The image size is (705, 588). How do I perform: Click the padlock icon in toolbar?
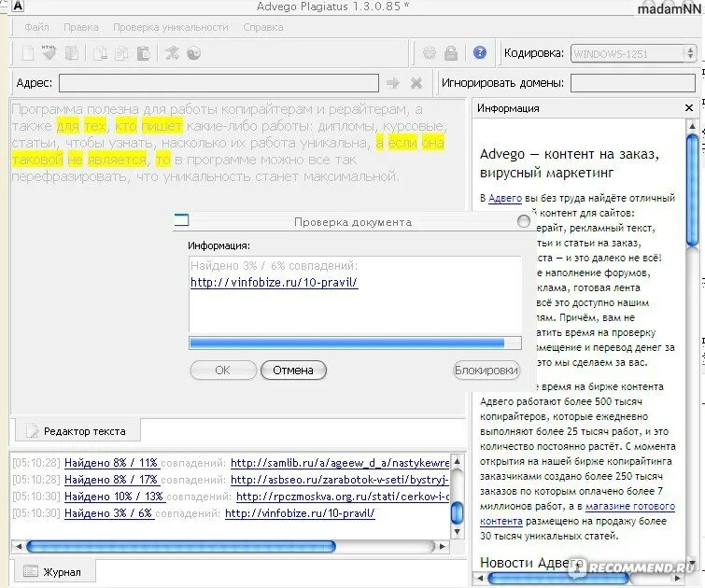tap(450, 53)
